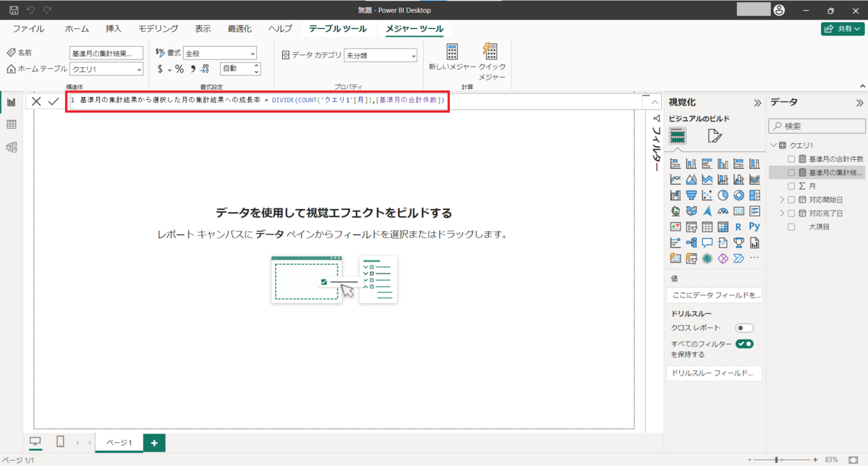Image resolution: width=868 pixels, height=466 pixels.
Task: Add a new page with plus button
Action: pyautogui.click(x=153, y=442)
